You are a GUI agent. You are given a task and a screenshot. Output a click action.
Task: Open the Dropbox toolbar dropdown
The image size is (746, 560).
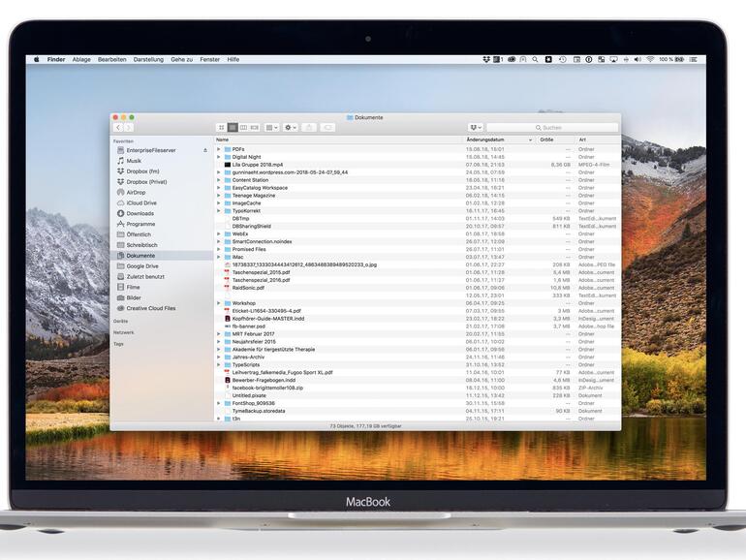pyautogui.click(x=476, y=128)
